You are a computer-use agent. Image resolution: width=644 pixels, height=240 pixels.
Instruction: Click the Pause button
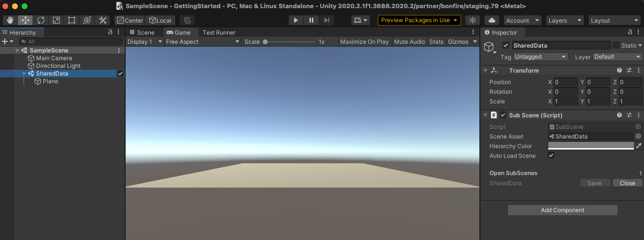[311, 20]
